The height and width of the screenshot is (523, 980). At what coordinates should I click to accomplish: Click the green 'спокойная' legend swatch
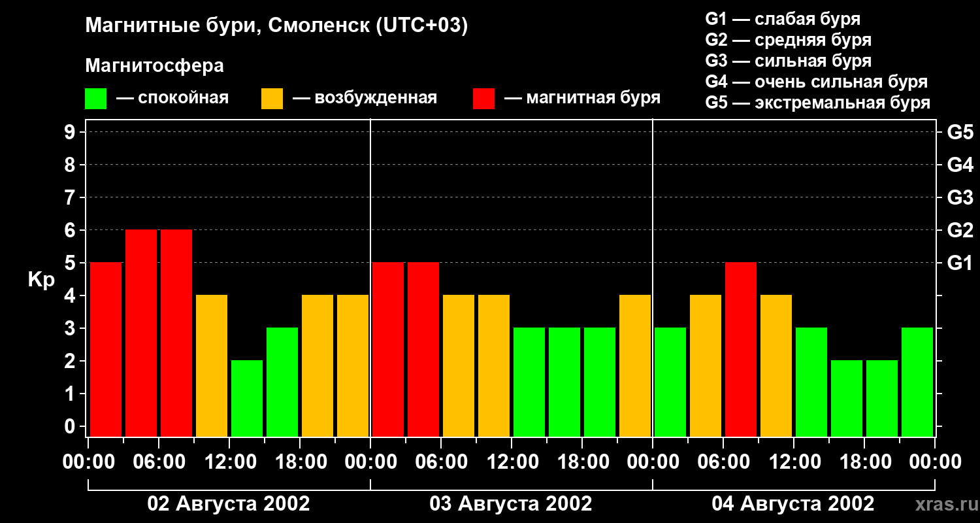[95, 99]
